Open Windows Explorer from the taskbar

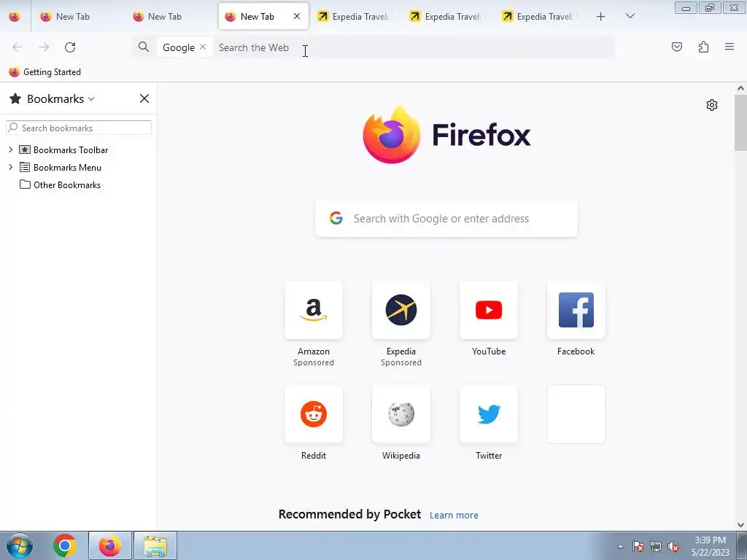click(x=155, y=545)
